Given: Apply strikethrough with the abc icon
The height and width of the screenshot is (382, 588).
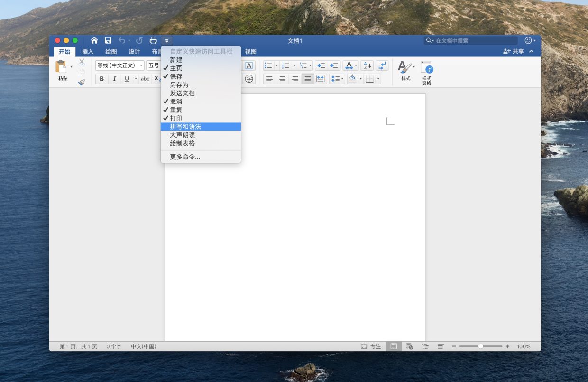Looking at the screenshot, I should tap(145, 79).
